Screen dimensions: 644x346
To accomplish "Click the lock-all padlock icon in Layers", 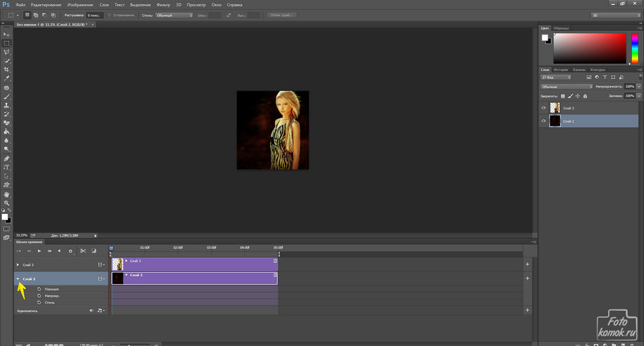I will coord(586,96).
